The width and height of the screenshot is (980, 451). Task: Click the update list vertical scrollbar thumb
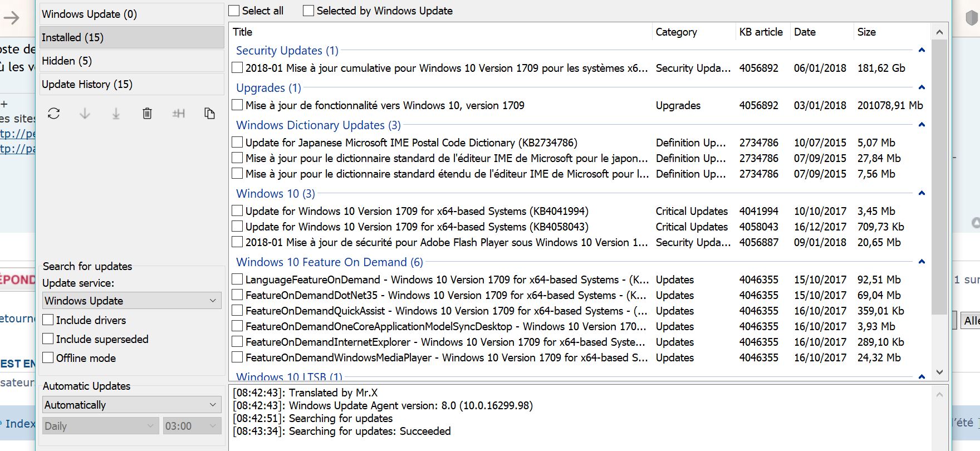pyautogui.click(x=939, y=177)
